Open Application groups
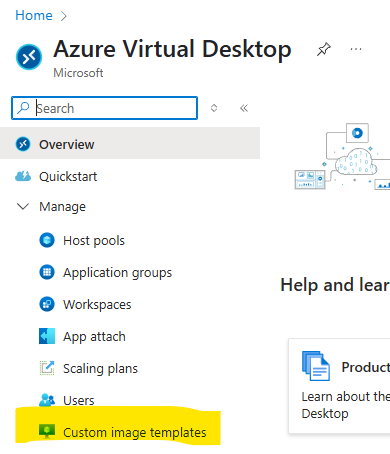 117,273
